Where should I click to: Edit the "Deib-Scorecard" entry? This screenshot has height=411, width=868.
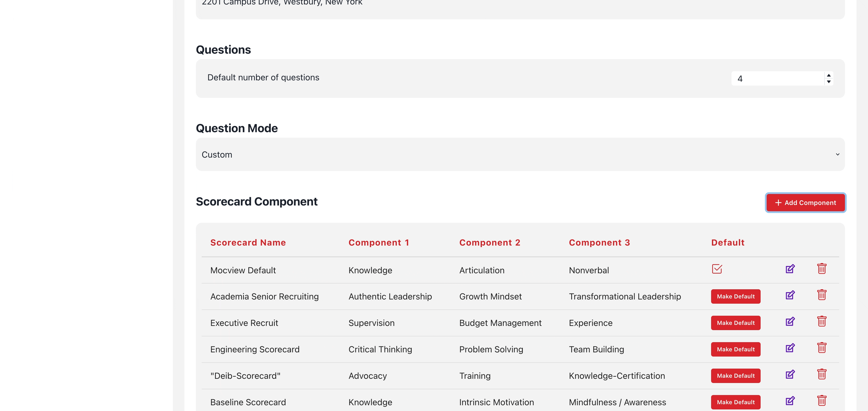point(790,374)
